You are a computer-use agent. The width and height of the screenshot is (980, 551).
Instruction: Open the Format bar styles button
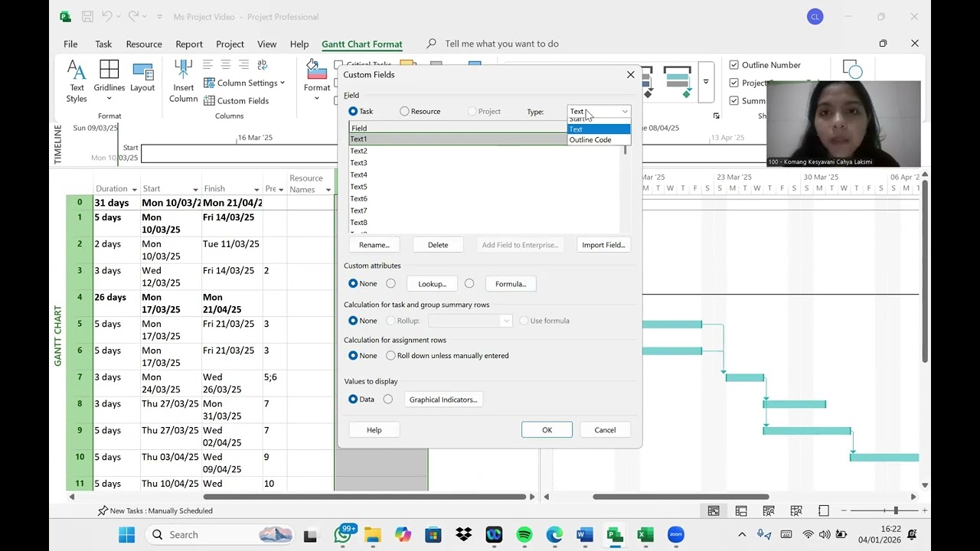[x=317, y=82]
